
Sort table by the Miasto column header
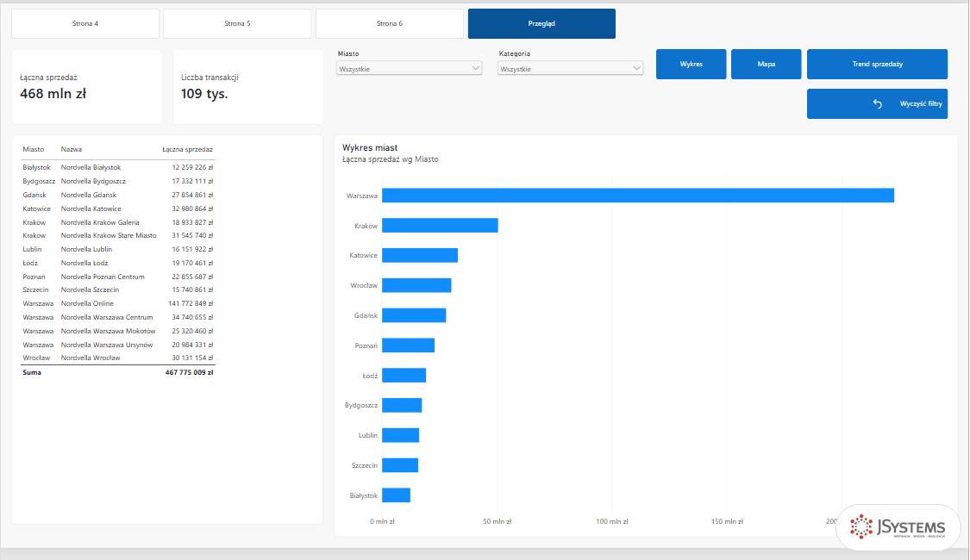34,150
